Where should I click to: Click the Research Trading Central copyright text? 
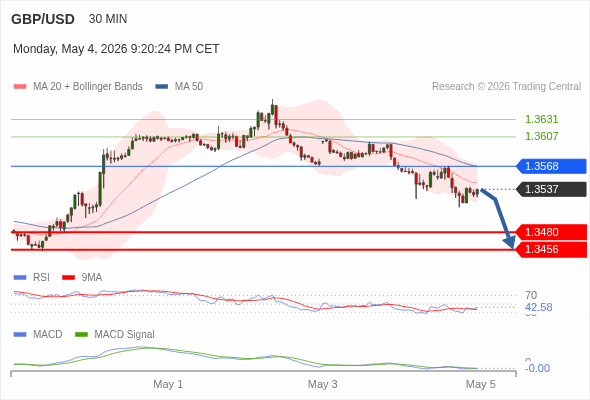pyautogui.click(x=506, y=87)
